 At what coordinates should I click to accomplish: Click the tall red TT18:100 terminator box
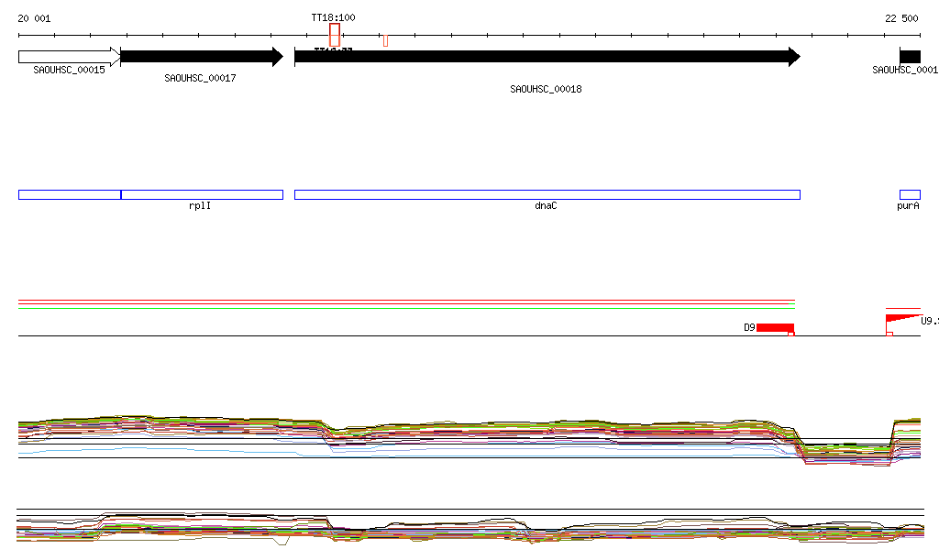[335, 35]
